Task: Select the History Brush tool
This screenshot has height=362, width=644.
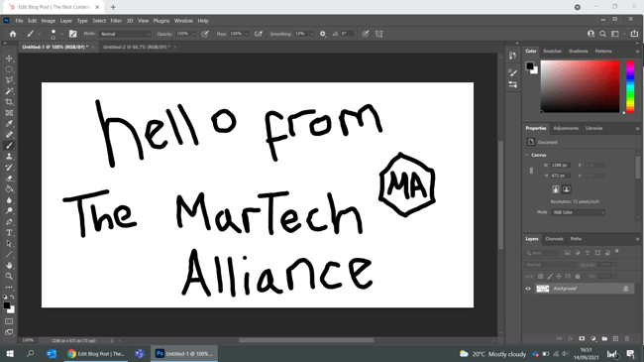Action: click(9, 168)
